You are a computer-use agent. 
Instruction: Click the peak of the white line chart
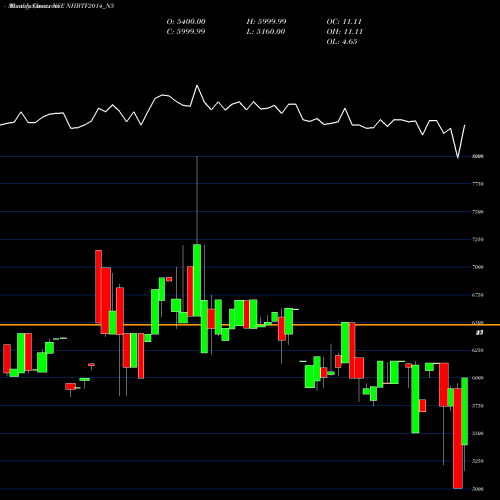[x=197, y=86]
